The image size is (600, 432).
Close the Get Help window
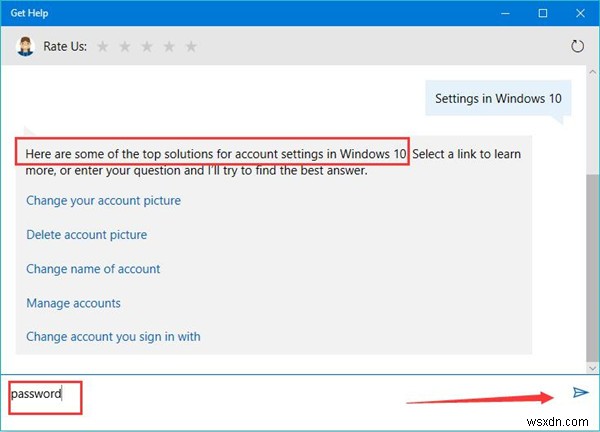580,13
